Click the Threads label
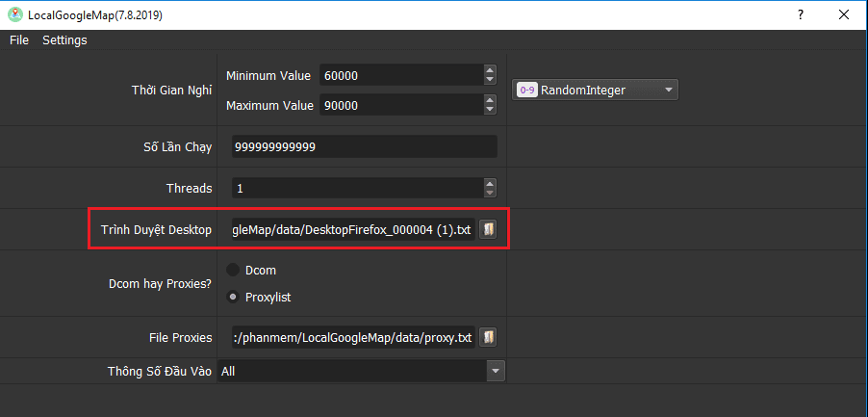Viewport: 868px width, 417px height. tap(190, 189)
